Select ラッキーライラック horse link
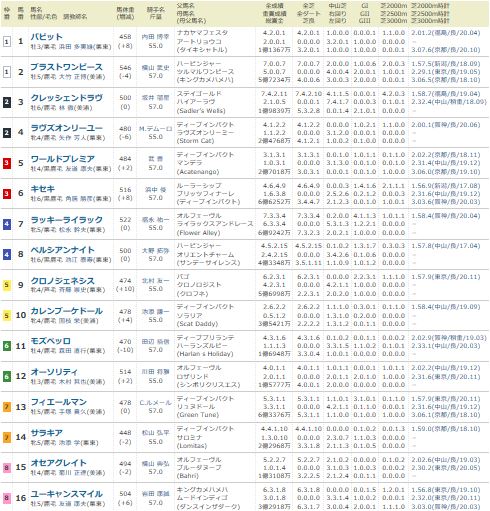Viewport: 490px width, 511px height. coord(67,220)
